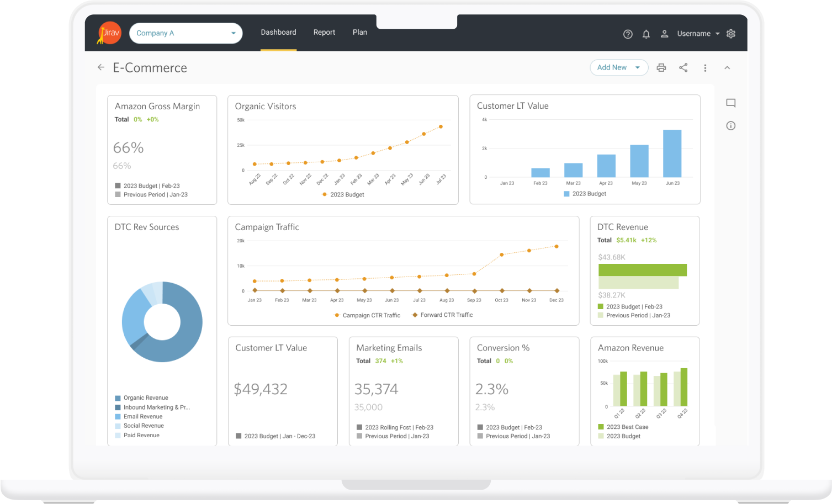
Task: Open the help question-mark icon
Action: 628,34
